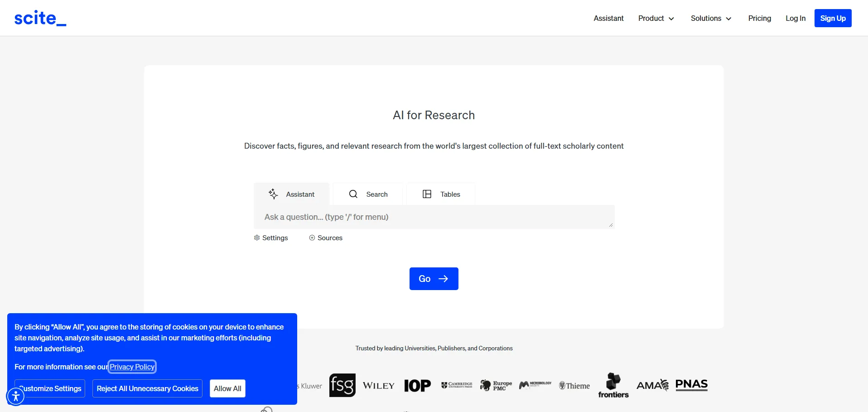Click the Sources plus icon
This screenshot has height=412, width=868.
[312, 238]
